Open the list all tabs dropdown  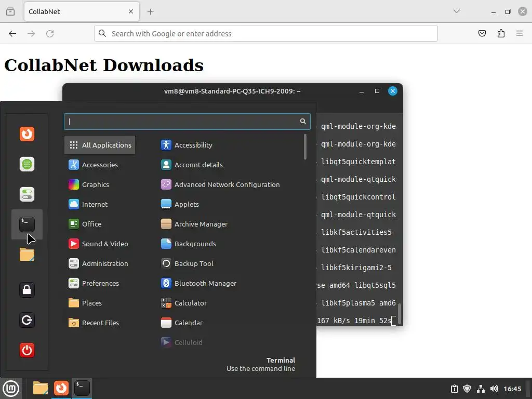[457, 11]
